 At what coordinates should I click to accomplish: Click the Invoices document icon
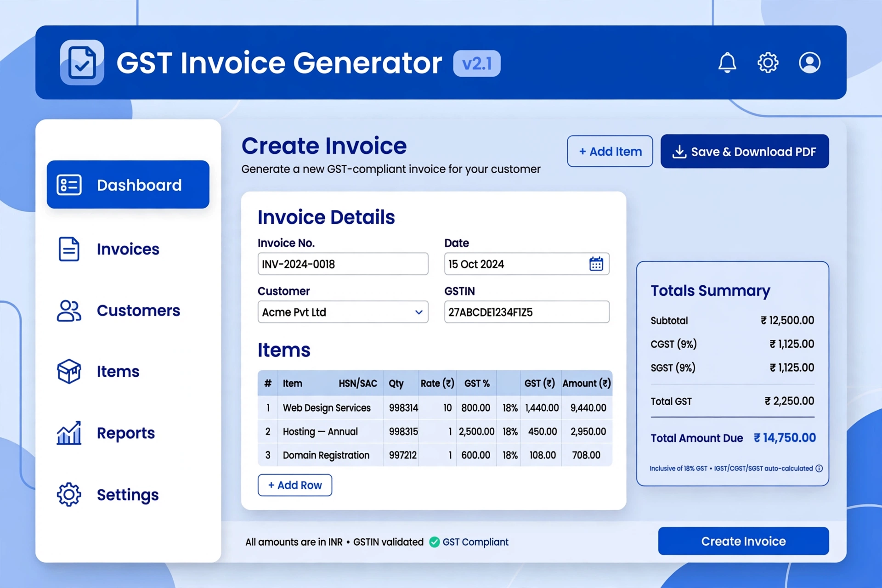click(69, 249)
